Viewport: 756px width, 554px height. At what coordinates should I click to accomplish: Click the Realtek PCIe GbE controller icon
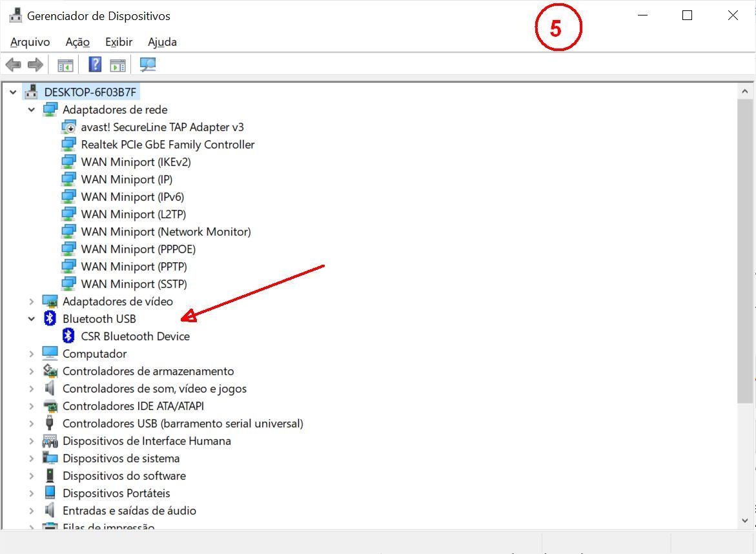tap(68, 144)
